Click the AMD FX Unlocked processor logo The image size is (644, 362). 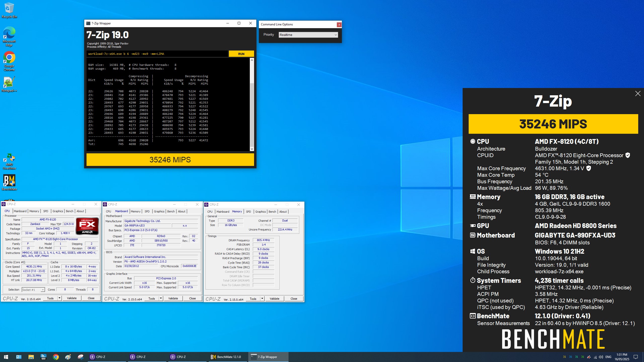coord(87,226)
